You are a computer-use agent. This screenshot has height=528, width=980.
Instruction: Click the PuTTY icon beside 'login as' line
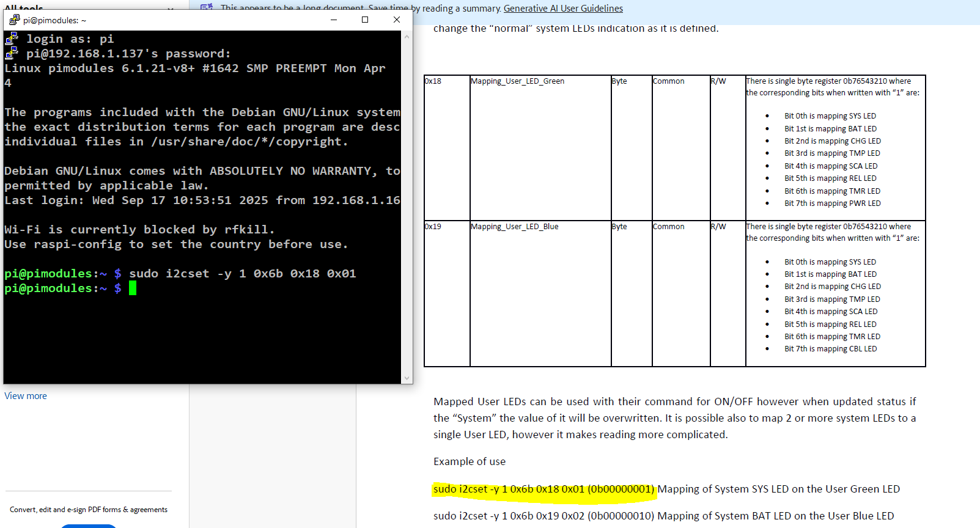[12, 39]
